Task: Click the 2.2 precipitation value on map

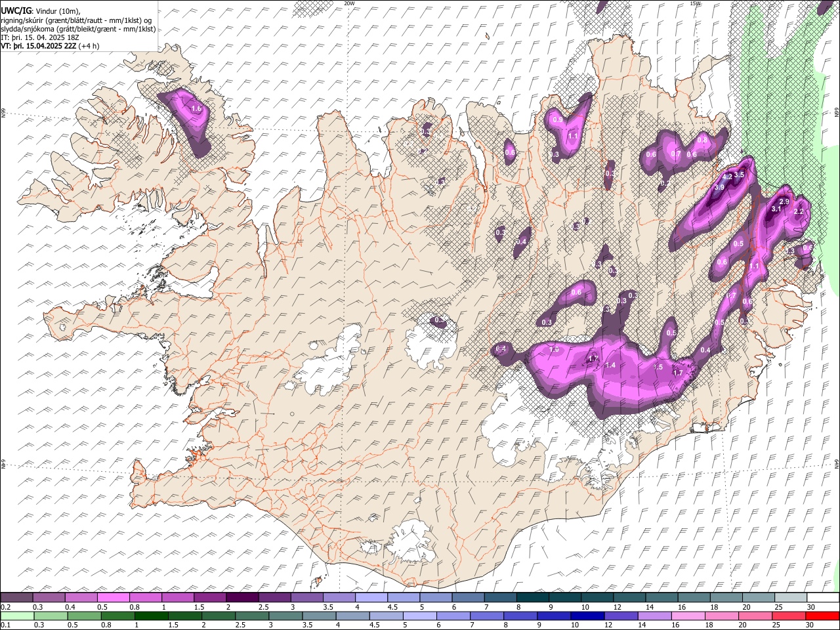Action: point(799,212)
